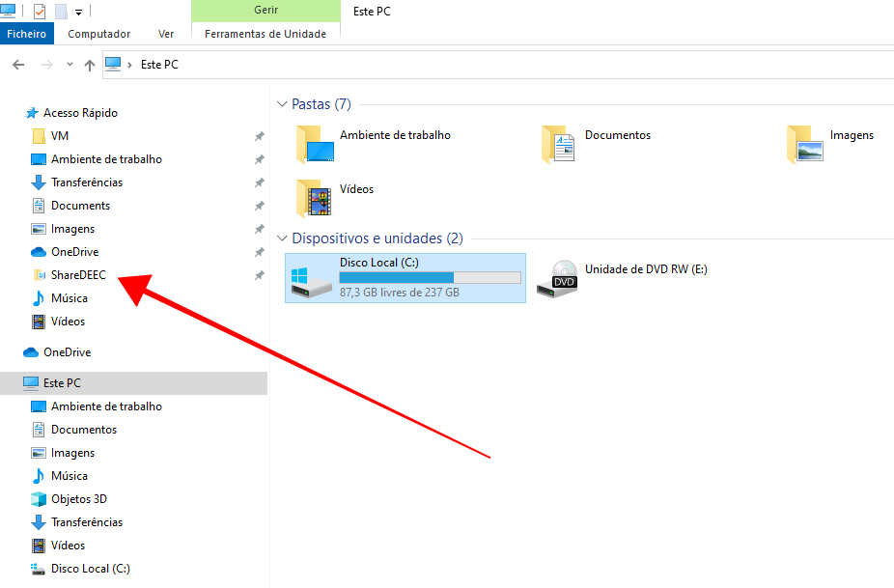Click the Properties checkmark icon in title bar

(x=40, y=11)
